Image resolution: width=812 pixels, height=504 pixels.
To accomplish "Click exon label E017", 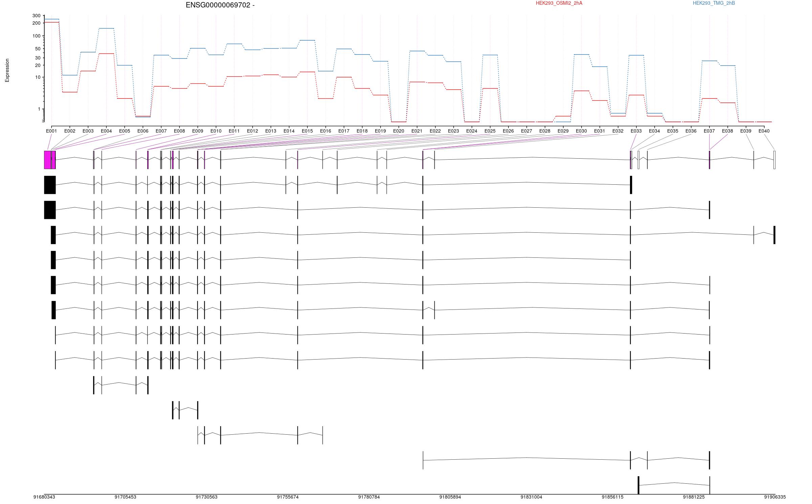I will coord(344,131).
